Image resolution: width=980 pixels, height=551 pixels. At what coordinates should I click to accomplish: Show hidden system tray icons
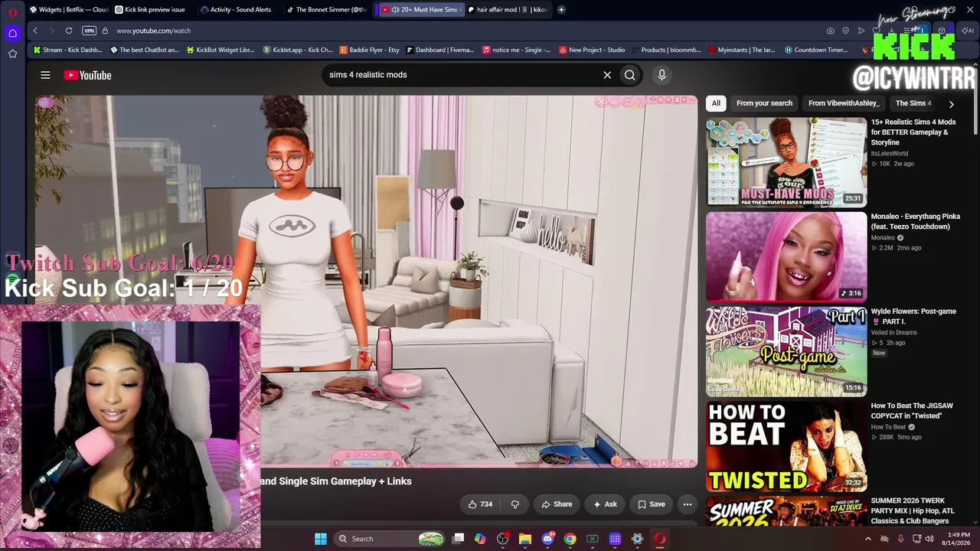pyautogui.click(x=867, y=539)
